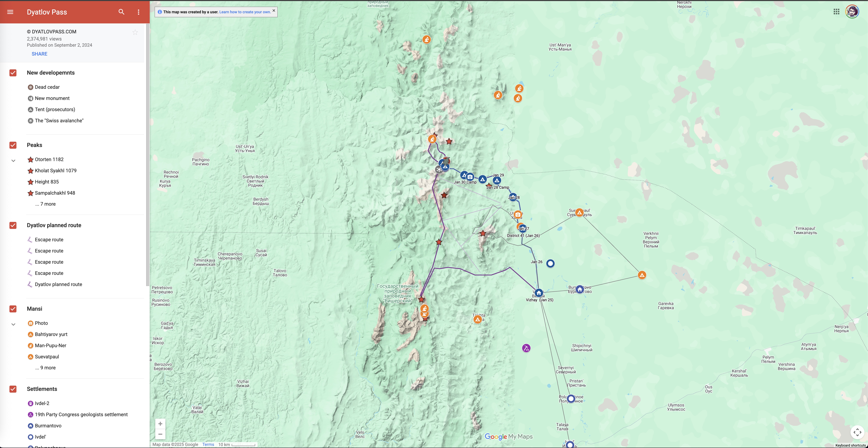The image size is (868, 448).
Task: Click the Polunochnoe blue ring marker
Action: pos(571,399)
